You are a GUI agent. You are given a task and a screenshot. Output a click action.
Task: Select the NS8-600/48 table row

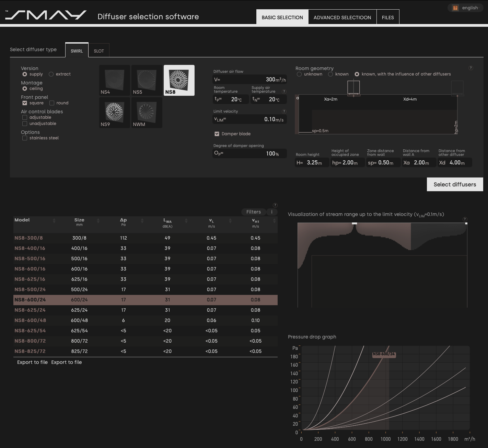click(x=146, y=320)
